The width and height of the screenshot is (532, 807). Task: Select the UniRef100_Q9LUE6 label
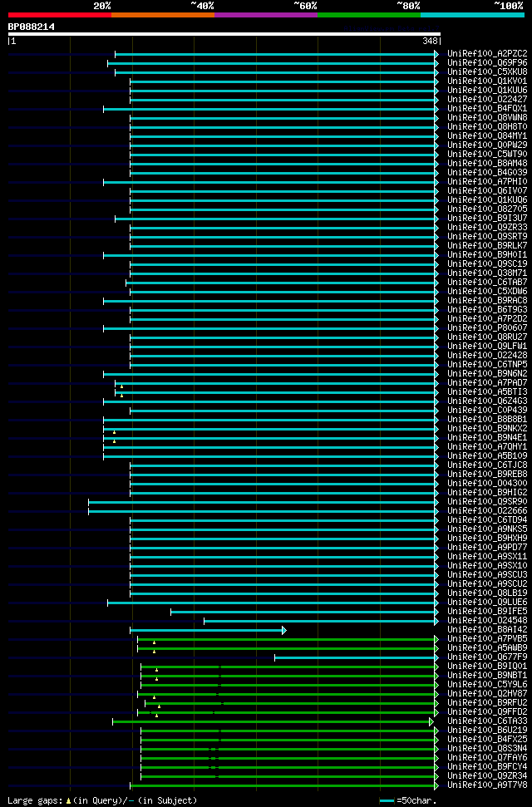tap(487, 603)
